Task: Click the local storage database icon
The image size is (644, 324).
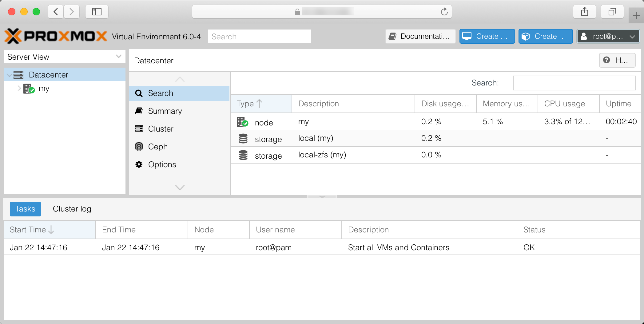Action: [x=243, y=139]
